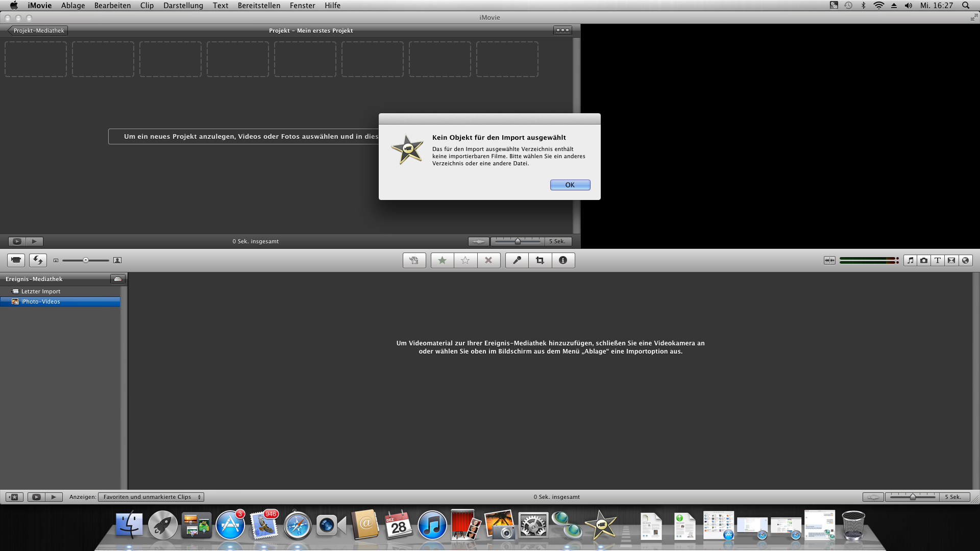Show or hide event library star button
This screenshot has height=551, width=980.
pos(14,497)
